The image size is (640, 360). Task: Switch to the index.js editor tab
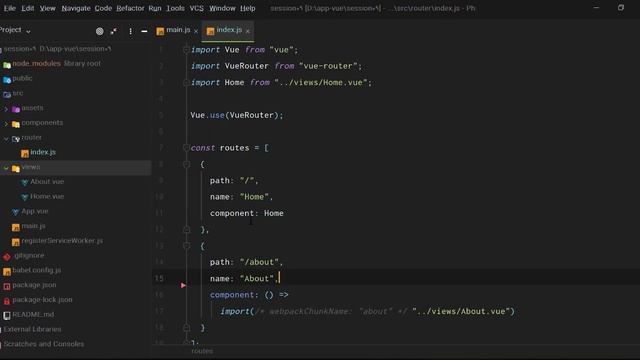coord(229,30)
